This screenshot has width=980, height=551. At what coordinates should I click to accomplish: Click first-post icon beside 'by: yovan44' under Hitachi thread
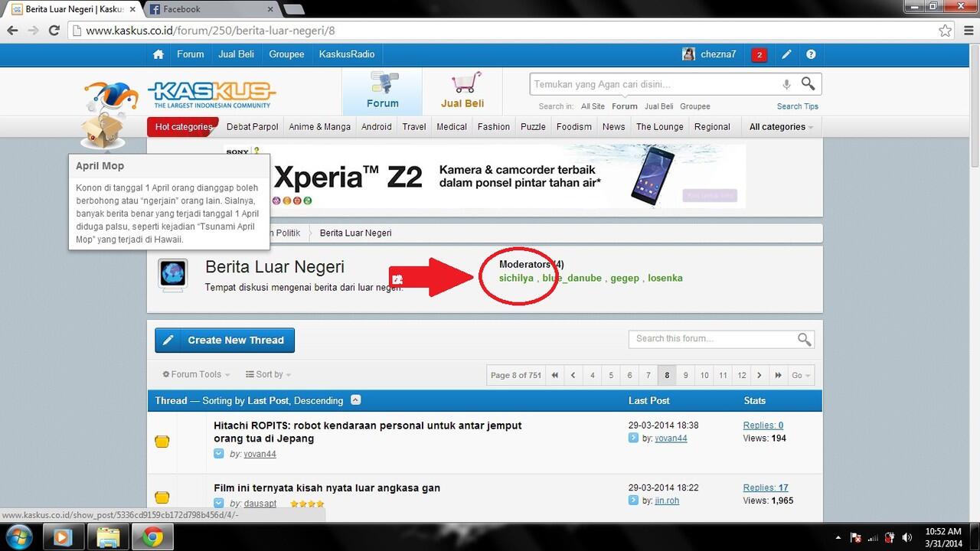219,454
